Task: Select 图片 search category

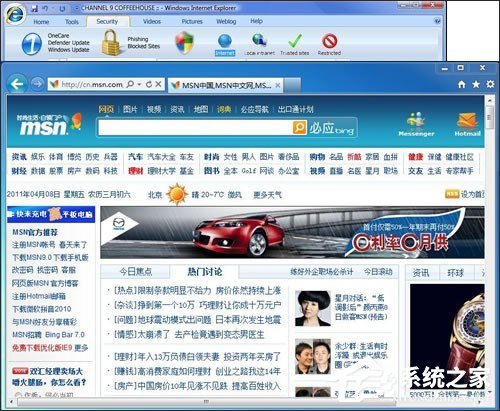Action: 130,109
